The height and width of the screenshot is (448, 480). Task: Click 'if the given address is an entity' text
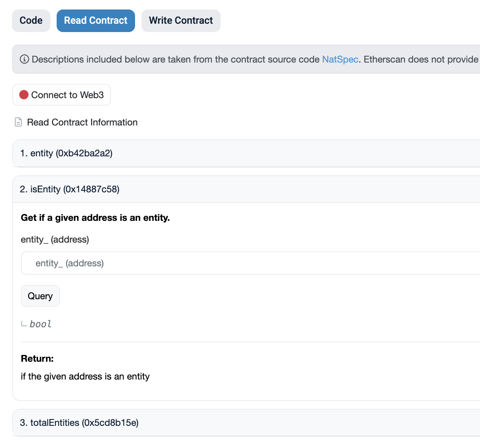[85, 376]
